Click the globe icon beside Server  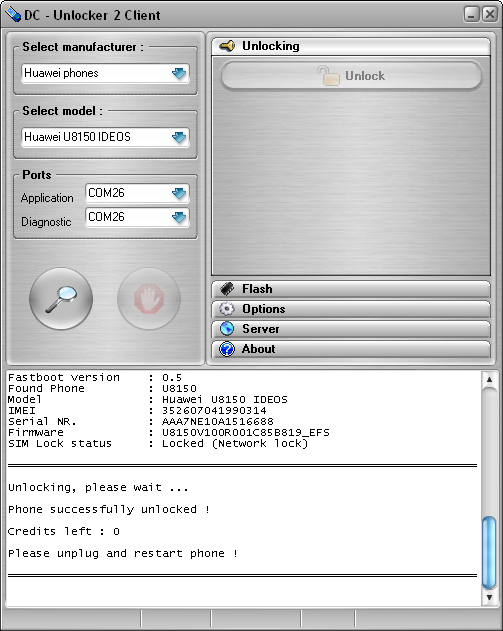227,329
